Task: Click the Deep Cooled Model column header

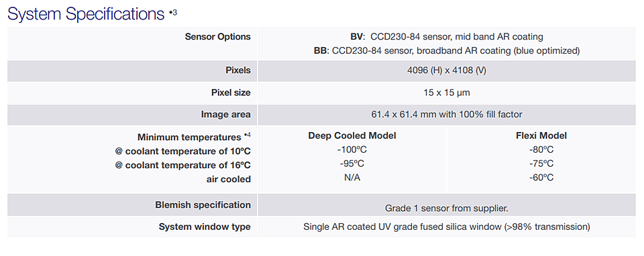Action: pyautogui.click(x=352, y=136)
